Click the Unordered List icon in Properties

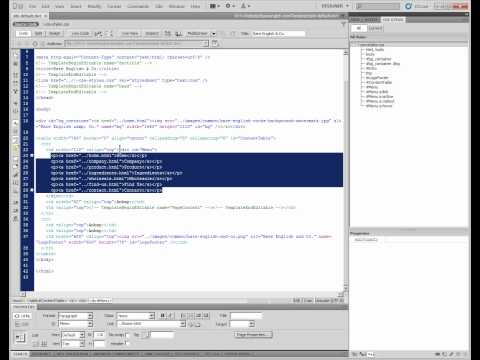click(x=183, y=316)
